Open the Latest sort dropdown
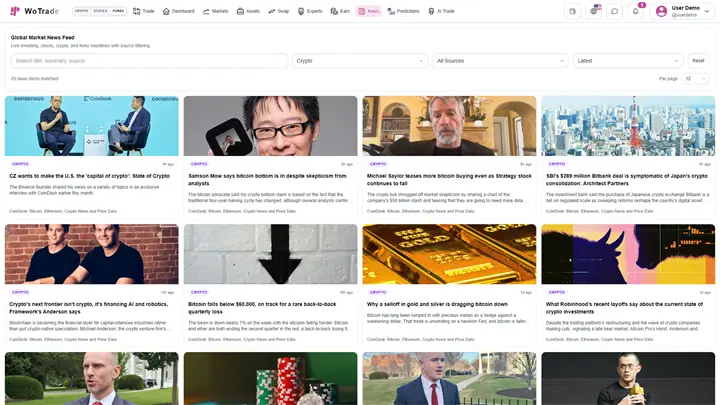This screenshot has width=720, height=405. click(x=628, y=61)
